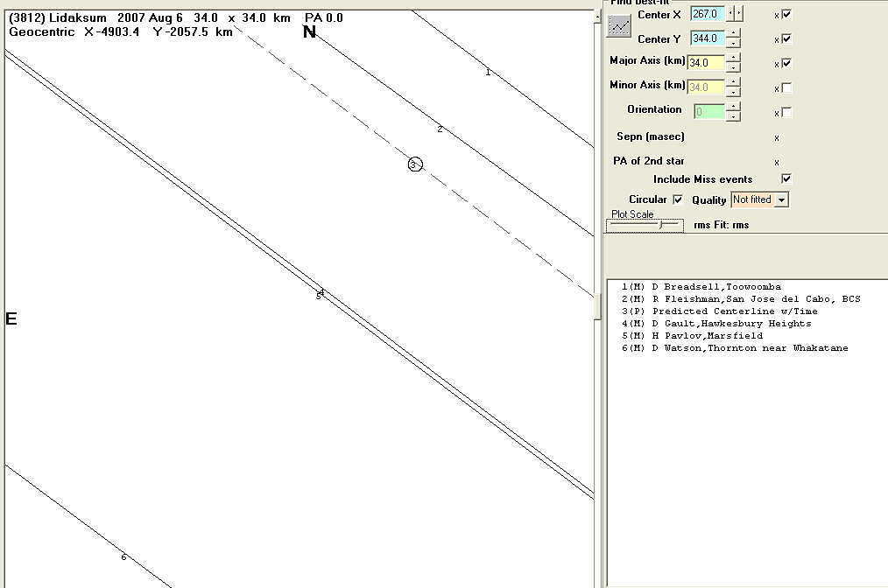This screenshot has height=588, width=888.
Task: Decrease Minor Axis with the down arrow
Action: pos(733,92)
